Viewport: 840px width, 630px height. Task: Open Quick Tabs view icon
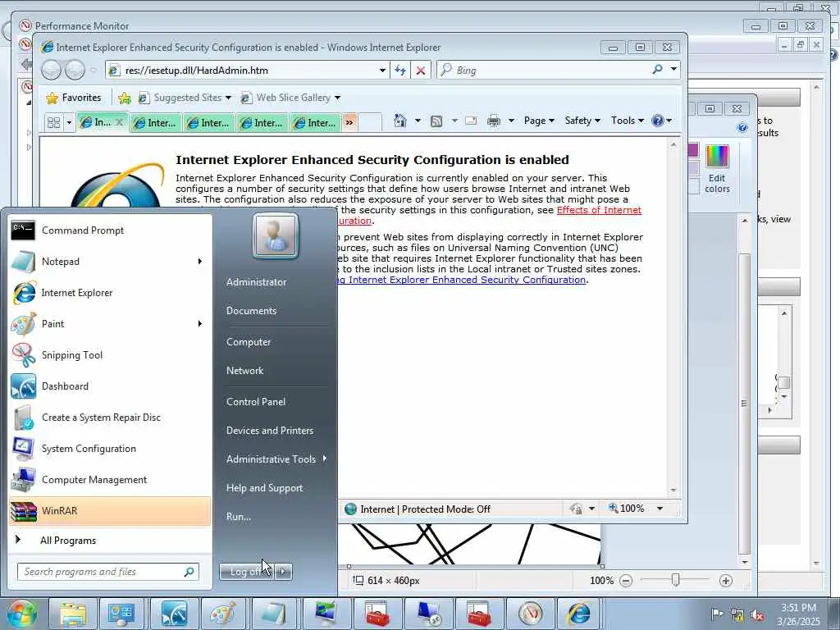pos(53,123)
